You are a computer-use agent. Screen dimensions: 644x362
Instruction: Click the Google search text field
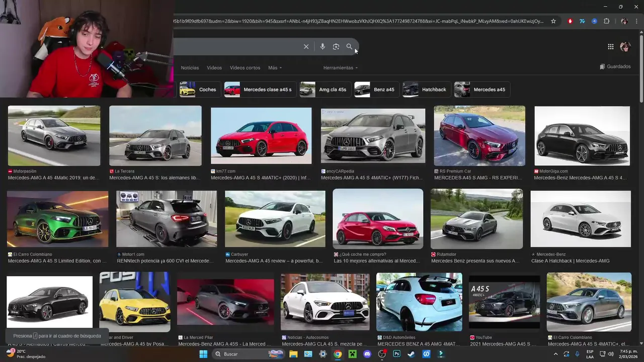[236, 47]
